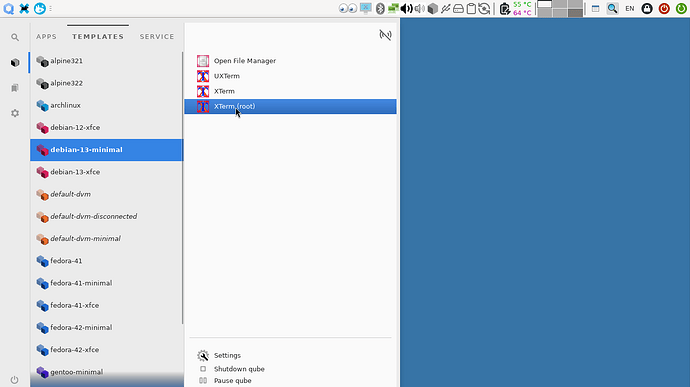Open the display monitor tray icon

(x=366, y=8)
